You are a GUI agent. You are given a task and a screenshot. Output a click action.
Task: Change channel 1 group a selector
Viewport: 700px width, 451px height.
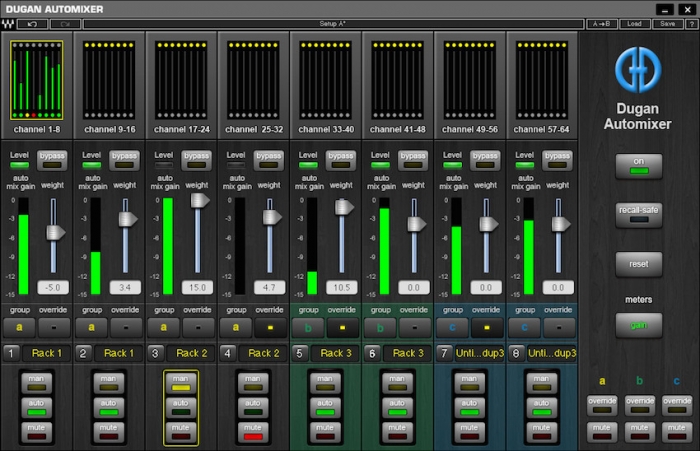click(x=19, y=327)
